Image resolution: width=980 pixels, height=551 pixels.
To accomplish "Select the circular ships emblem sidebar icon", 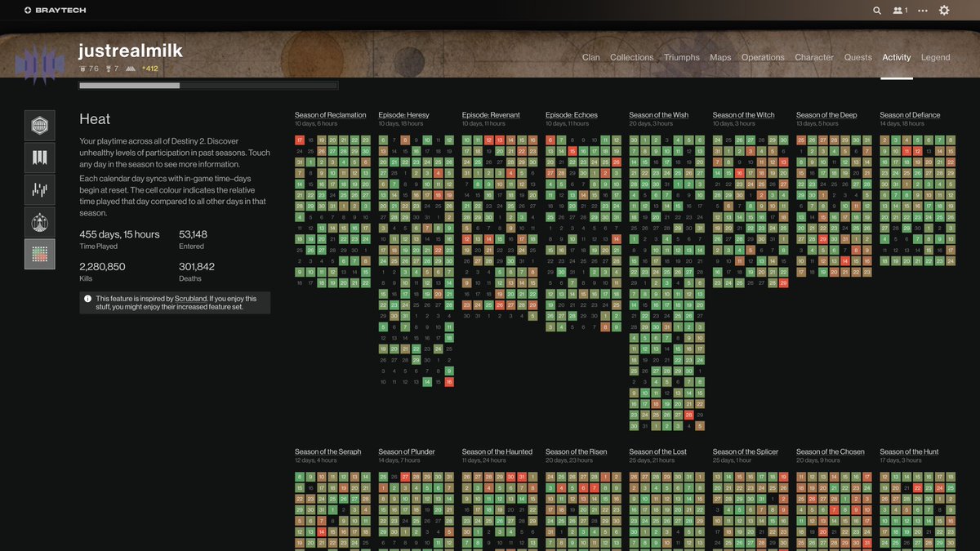I will point(40,222).
